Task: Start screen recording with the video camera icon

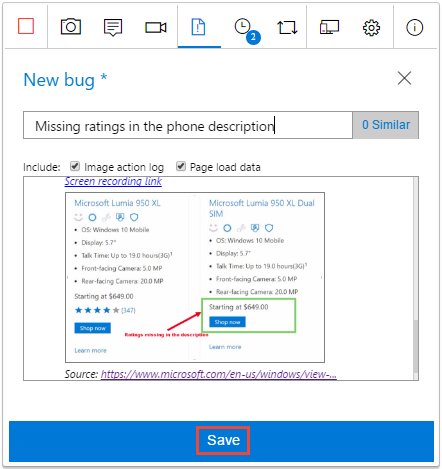Action: 156,27
